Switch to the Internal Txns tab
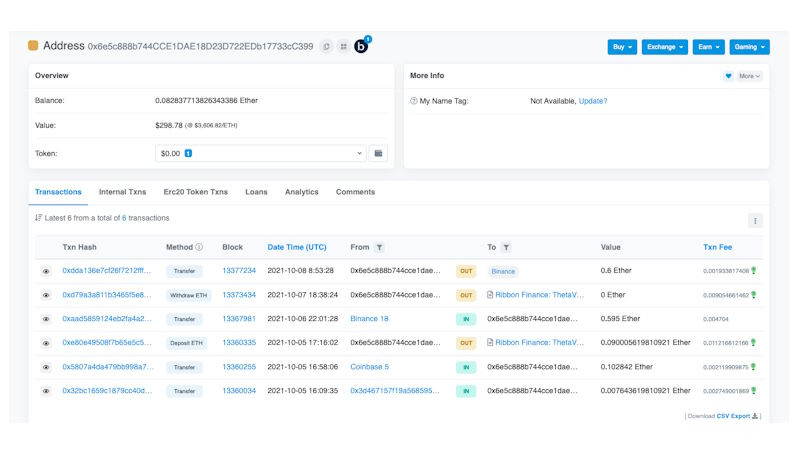Viewport: 800px width, 450px height. coord(122,192)
